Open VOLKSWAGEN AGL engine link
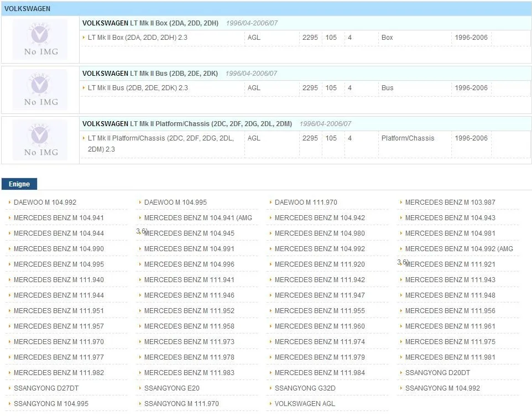Viewport: 532px width, 416px height. 305,404
